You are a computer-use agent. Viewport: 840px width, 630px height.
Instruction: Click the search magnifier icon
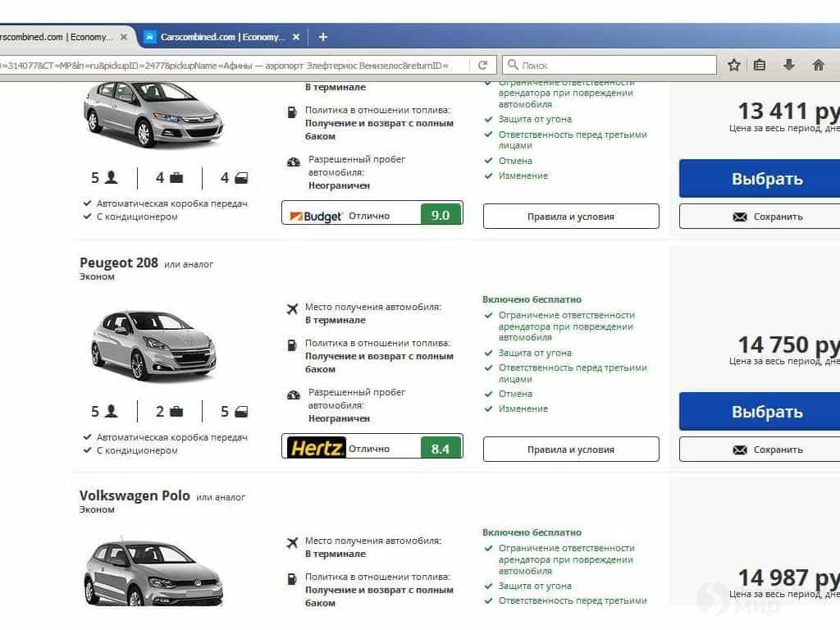click(513, 65)
